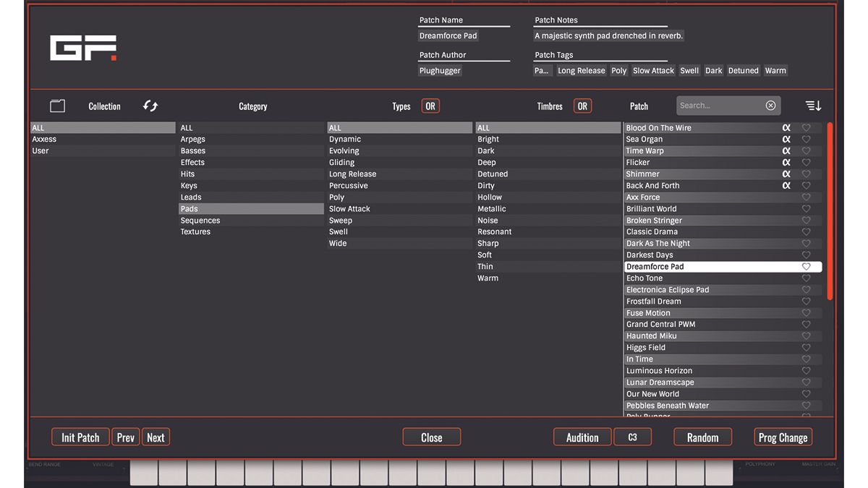Click the GF logo
This screenshot has height=488, width=868.
(x=82, y=46)
